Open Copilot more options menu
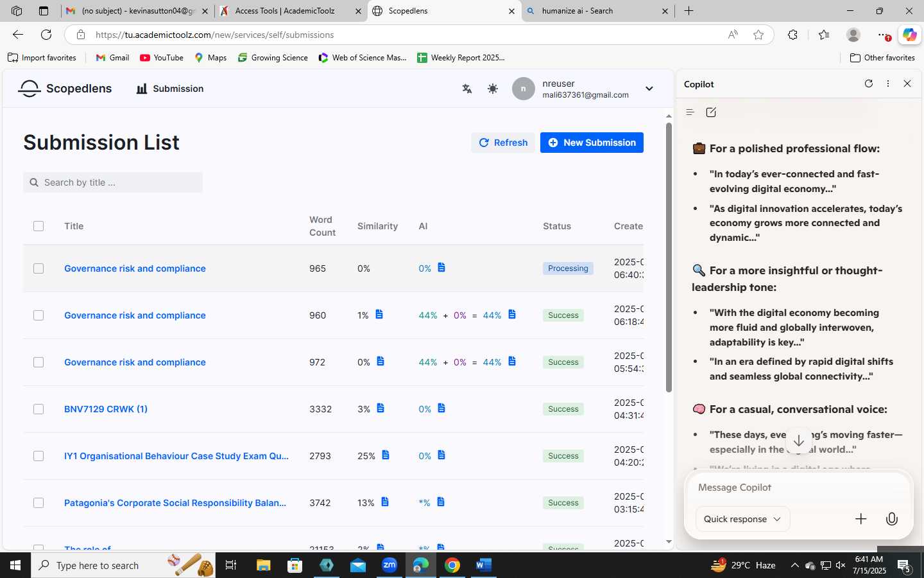Image resolution: width=924 pixels, height=578 pixels. click(888, 83)
